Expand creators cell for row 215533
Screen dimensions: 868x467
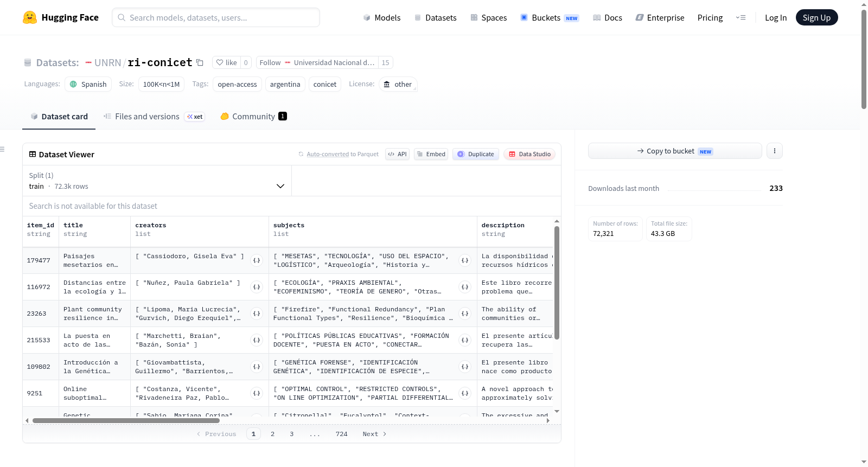257,340
